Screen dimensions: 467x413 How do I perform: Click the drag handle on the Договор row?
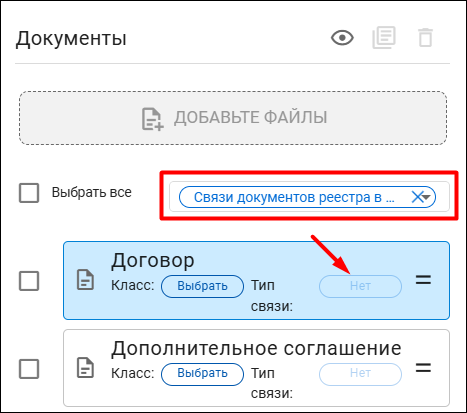coord(423,280)
